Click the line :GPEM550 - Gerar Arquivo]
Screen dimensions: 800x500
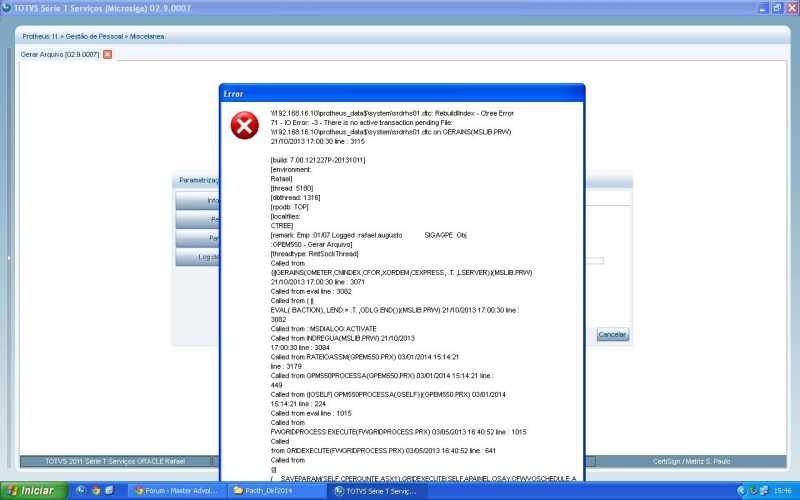tap(311, 244)
